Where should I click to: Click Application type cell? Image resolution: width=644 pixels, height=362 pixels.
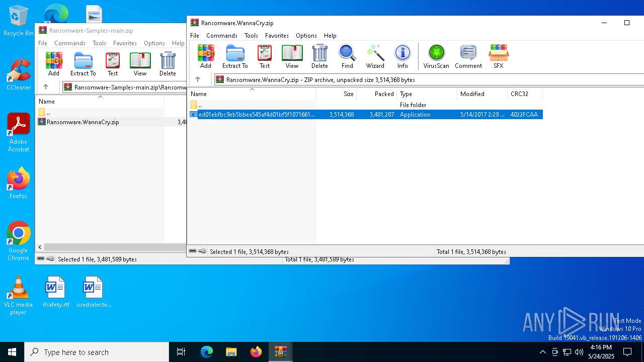pyautogui.click(x=415, y=115)
